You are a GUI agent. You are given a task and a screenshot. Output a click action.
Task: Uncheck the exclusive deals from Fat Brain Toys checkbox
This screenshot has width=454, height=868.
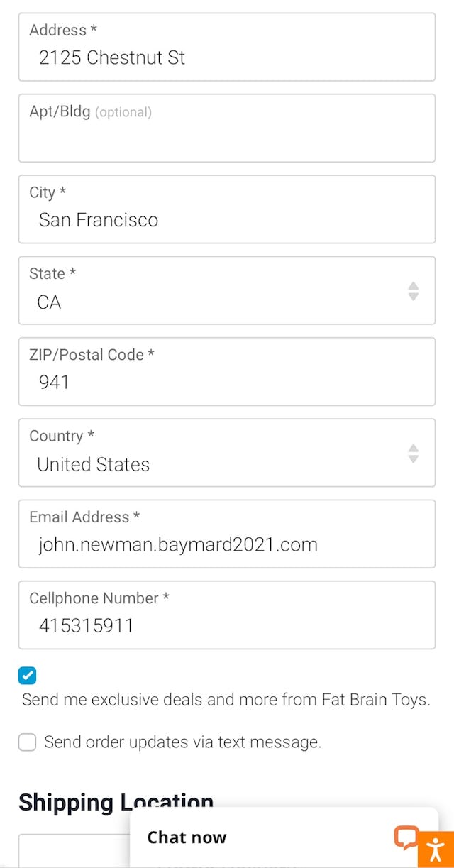(27, 675)
